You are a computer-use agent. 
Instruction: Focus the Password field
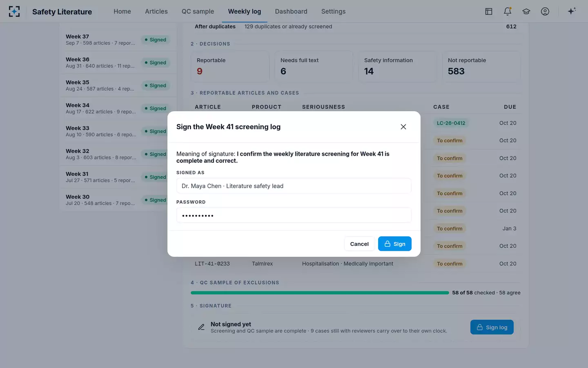[x=294, y=215]
